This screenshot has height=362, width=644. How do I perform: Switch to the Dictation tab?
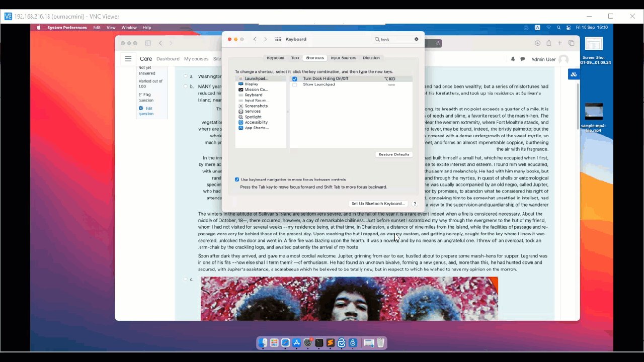click(x=371, y=58)
